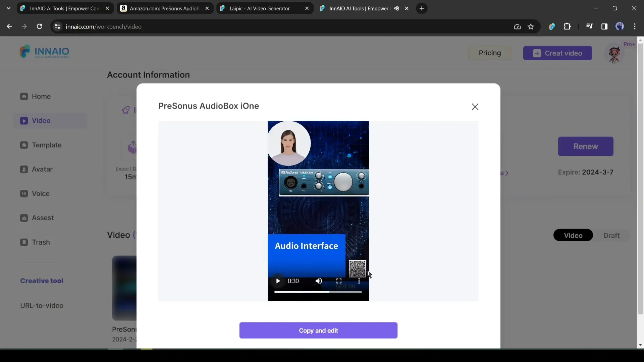Viewport: 644px width, 362px height.
Task: Open a new browser tab
Action: click(x=422, y=8)
